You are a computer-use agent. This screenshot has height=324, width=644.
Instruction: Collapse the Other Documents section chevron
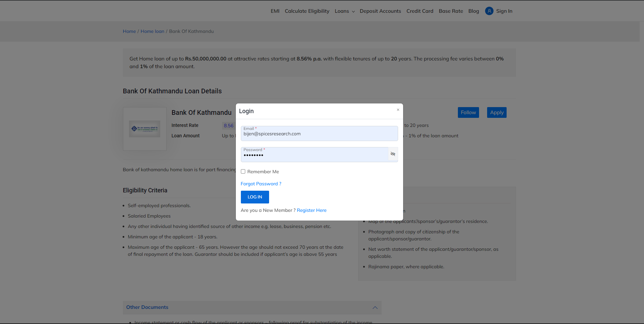pos(375,308)
